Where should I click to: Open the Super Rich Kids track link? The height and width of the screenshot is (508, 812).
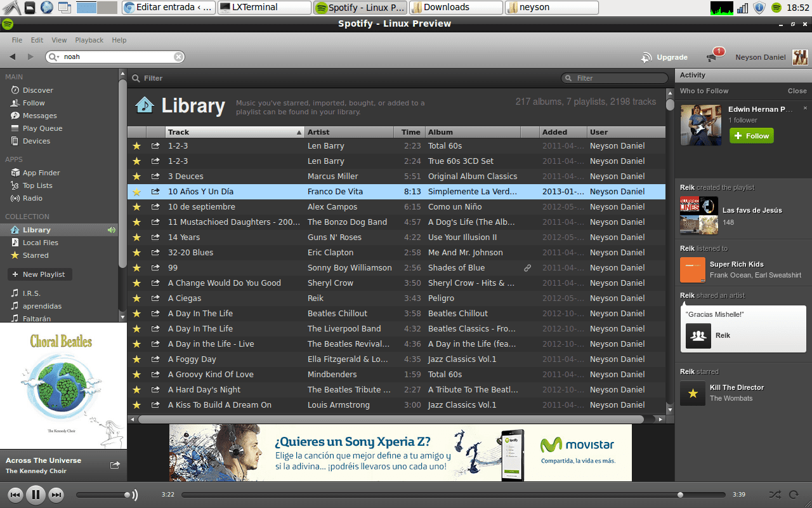point(737,264)
